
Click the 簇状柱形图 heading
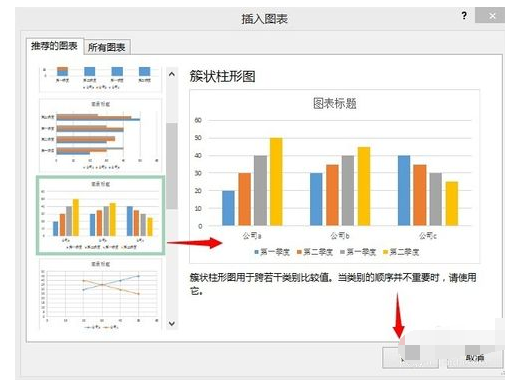[222, 76]
